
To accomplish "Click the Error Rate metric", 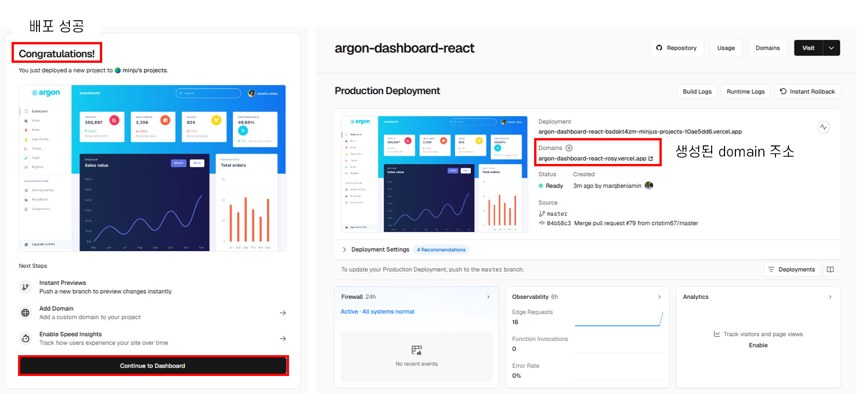I will (526, 371).
